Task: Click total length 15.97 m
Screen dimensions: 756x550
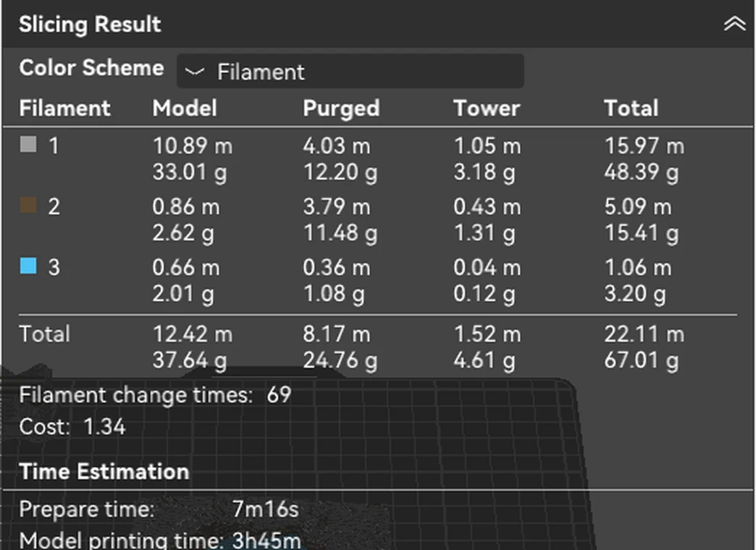Action: [x=644, y=145]
